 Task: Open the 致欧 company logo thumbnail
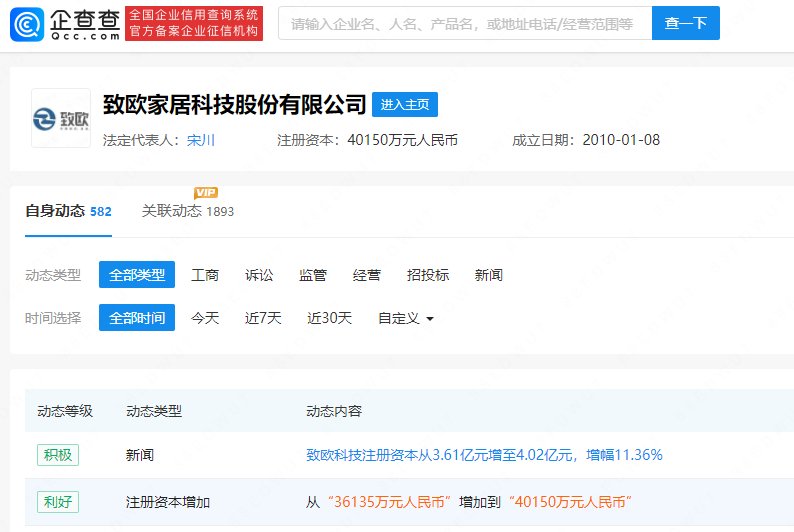pyautogui.click(x=61, y=118)
